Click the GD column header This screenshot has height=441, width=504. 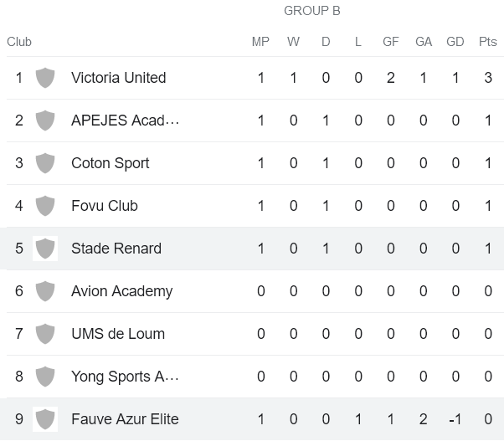pyautogui.click(x=455, y=42)
